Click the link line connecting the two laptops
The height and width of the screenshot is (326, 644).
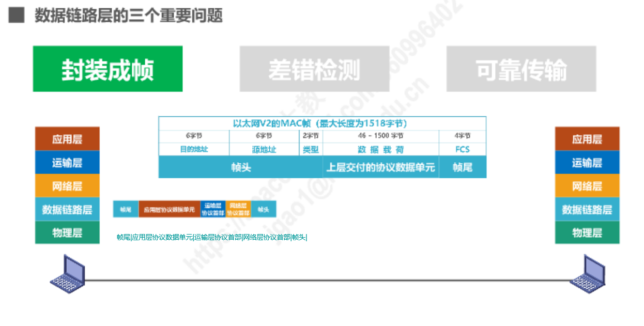328,281
